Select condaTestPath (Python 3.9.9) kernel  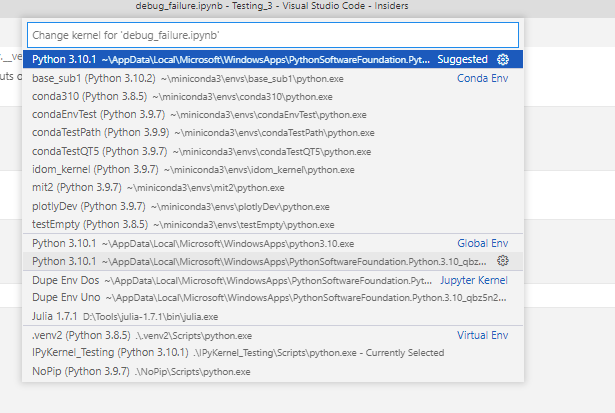273,133
